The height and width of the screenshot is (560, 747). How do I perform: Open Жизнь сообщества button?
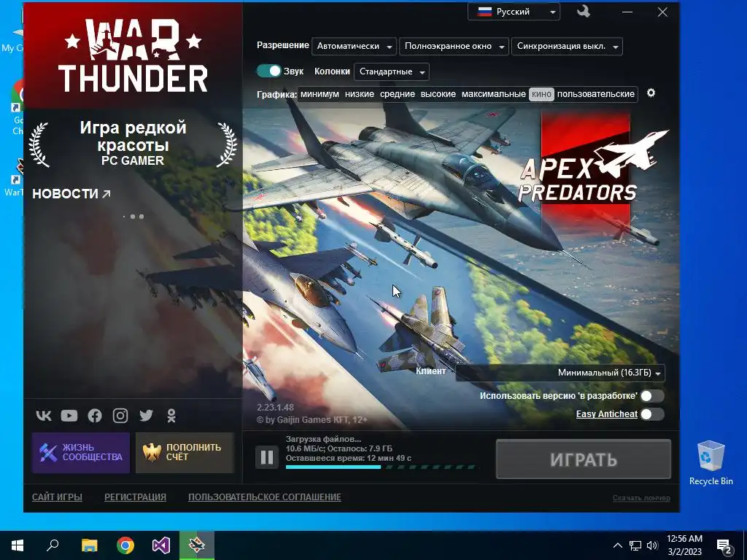(x=81, y=452)
